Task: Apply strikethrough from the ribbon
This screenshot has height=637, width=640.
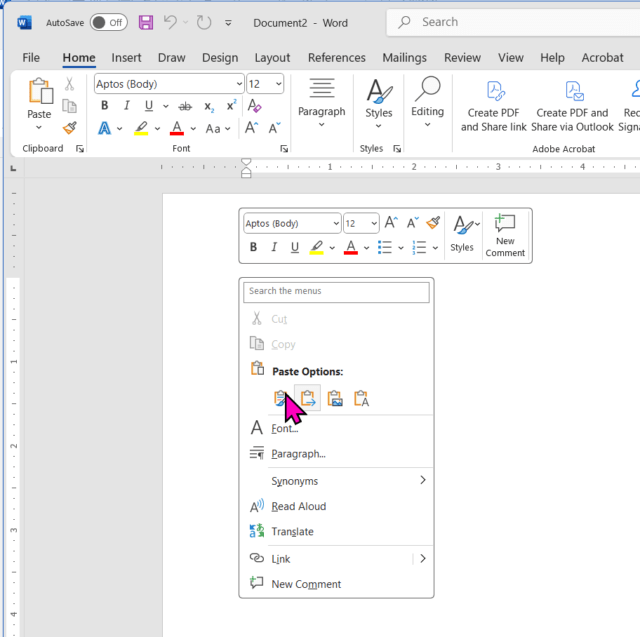Action: (x=185, y=107)
